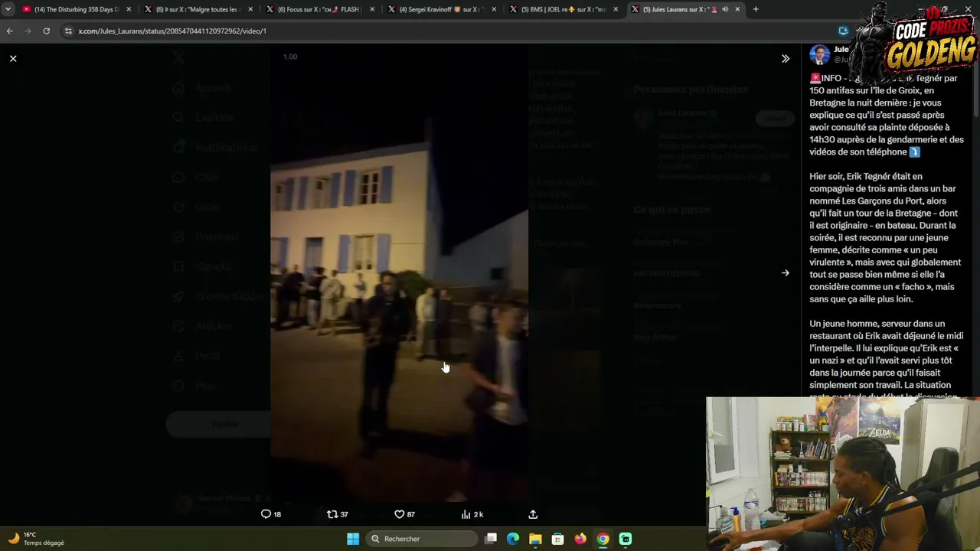
Task: Go to next media with right arrow
Action: 785,272
